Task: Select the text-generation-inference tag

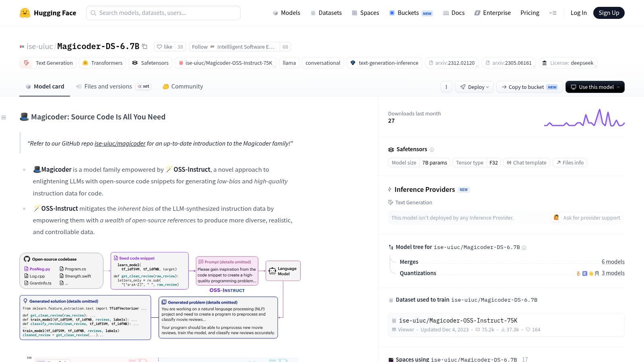Action: tap(384, 63)
